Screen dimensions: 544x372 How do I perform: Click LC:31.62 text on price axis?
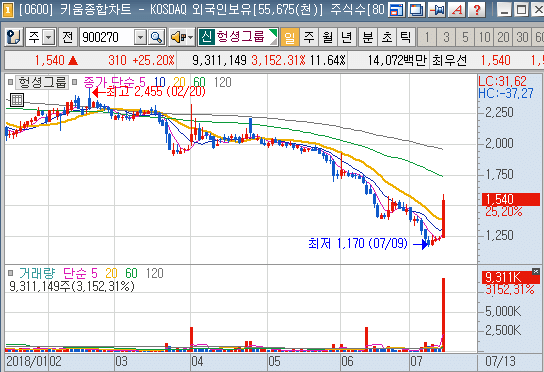tap(502, 81)
